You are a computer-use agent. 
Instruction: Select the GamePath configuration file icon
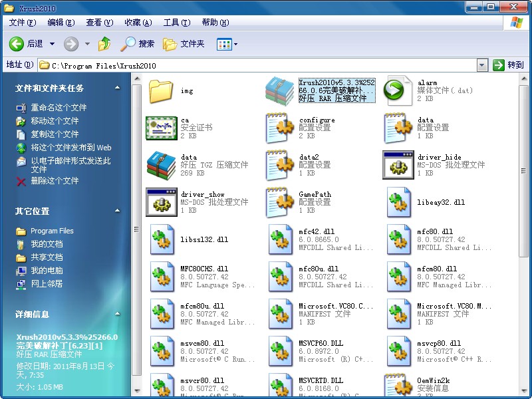tap(280, 202)
